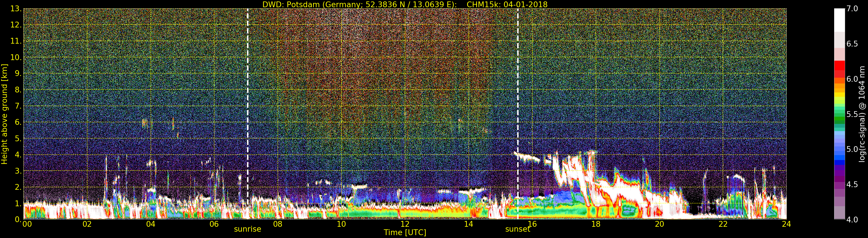Click the plot title naming DWD Potsdam

(x=405, y=4)
